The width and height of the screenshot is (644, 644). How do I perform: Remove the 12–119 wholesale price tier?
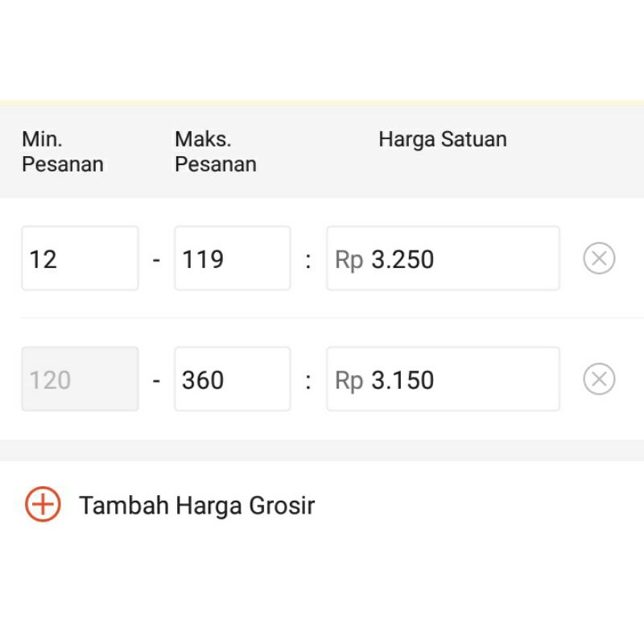[599, 258]
